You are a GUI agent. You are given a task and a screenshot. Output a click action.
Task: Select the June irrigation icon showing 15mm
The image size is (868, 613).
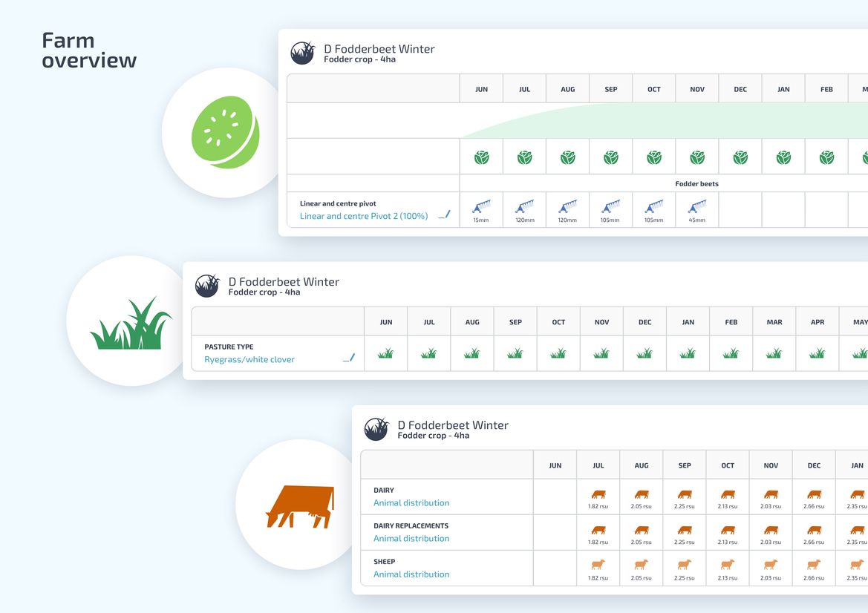(x=481, y=207)
